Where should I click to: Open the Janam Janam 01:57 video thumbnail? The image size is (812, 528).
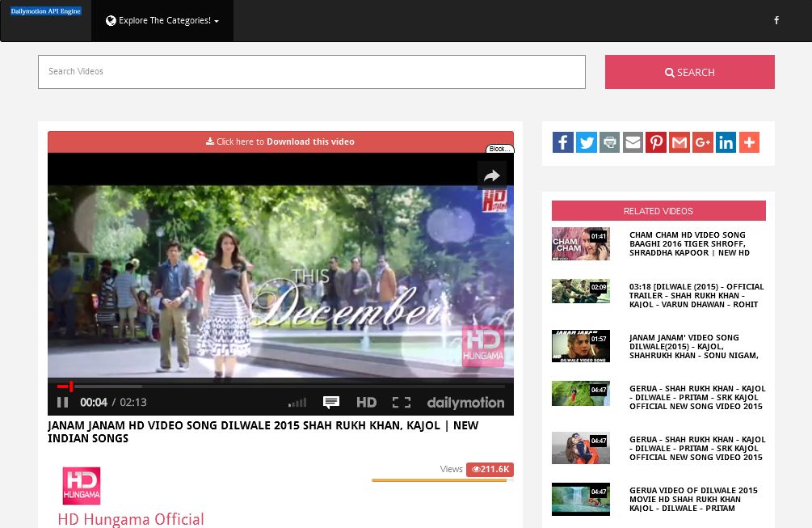coord(580,346)
